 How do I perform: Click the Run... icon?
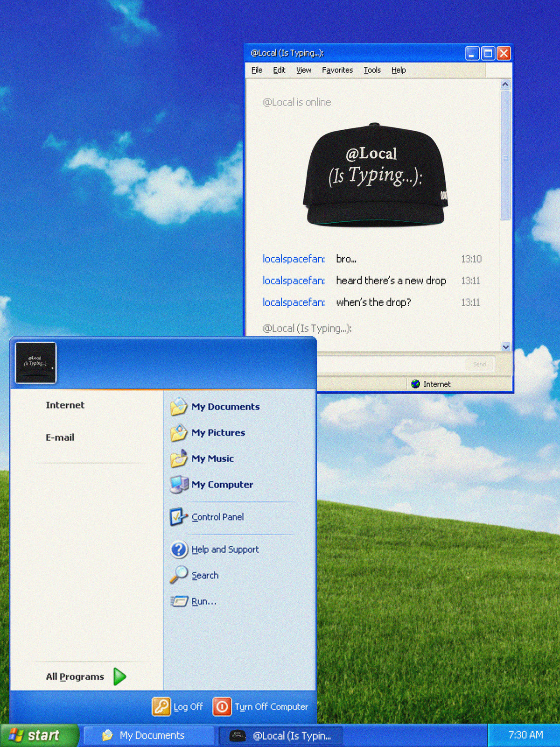click(x=179, y=601)
